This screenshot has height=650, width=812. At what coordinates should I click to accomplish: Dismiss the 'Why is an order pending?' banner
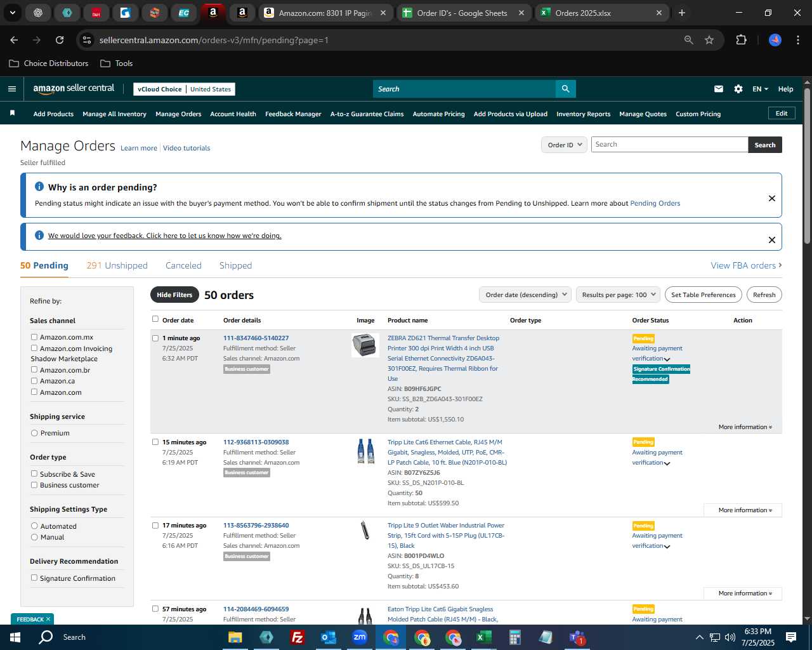tap(772, 198)
